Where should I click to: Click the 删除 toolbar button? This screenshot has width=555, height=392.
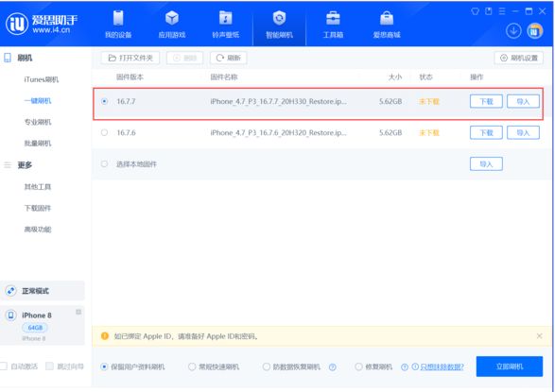184,58
